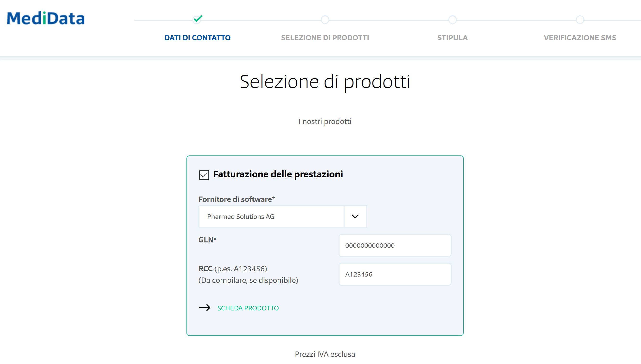Uncheck the Fatturazione delle prestazioni checkbox
The height and width of the screenshot is (364, 641).
pos(204,174)
